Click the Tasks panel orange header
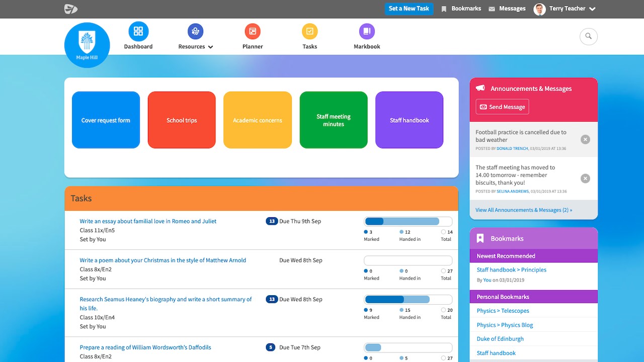 pyautogui.click(x=262, y=199)
